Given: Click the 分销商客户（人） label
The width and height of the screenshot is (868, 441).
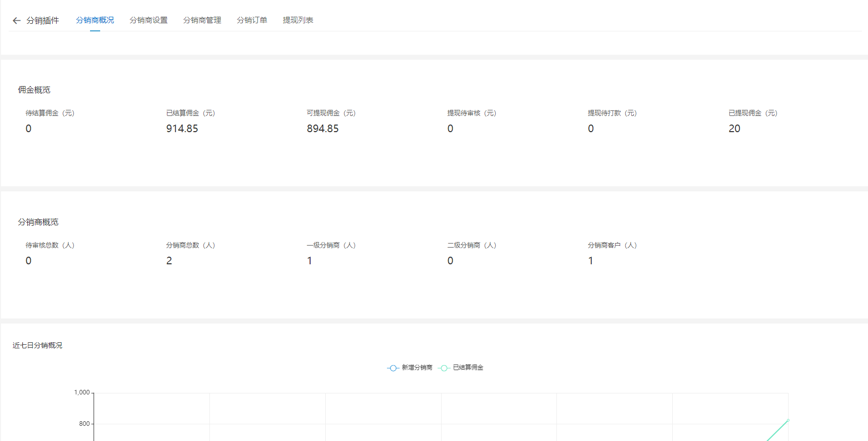Looking at the screenshot, I should pyautogui.click(x=613, y=245).
